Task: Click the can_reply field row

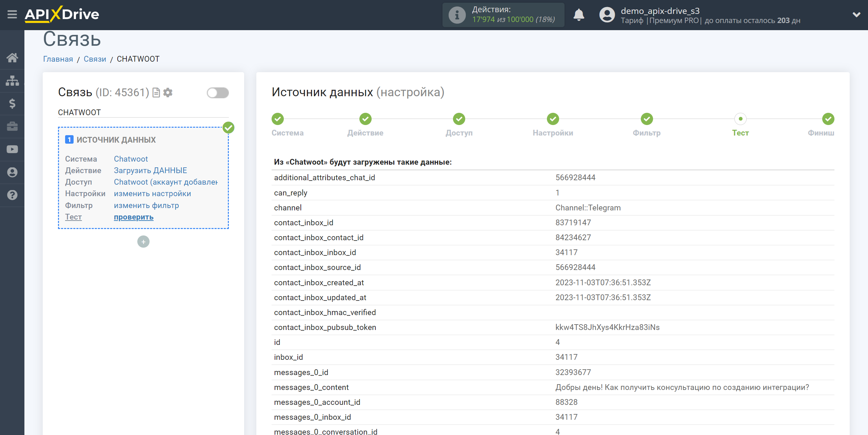Action: point(553,193)
